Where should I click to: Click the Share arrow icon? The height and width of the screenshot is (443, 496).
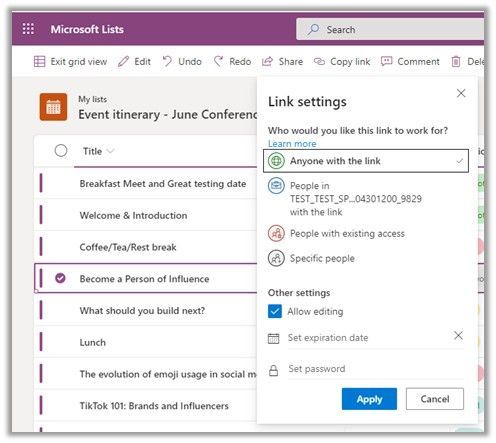[x=267, y=61]
